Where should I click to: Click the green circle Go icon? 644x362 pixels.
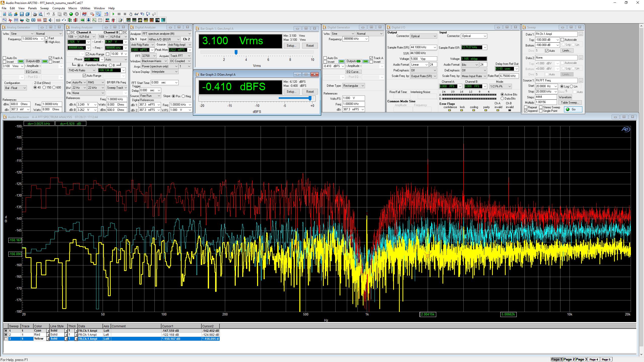(x=71, y=14)
